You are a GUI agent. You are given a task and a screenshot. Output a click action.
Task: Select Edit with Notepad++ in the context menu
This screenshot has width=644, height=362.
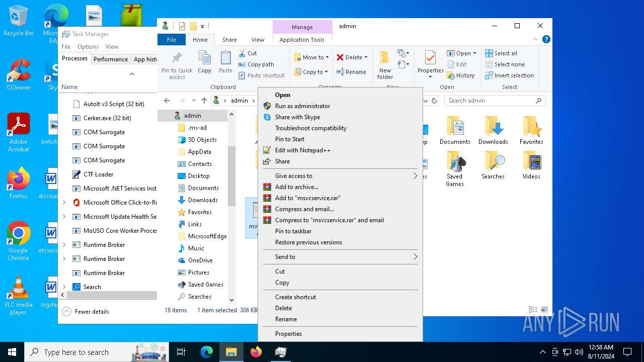click(340, 150)
